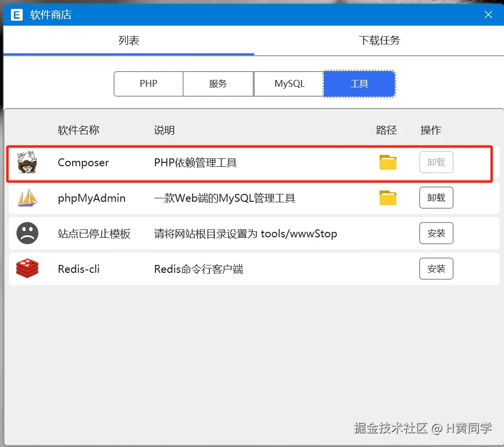Screen dimensions: 504x447
Task: Select the MySQL category tab
Action: tap(289, 83)
